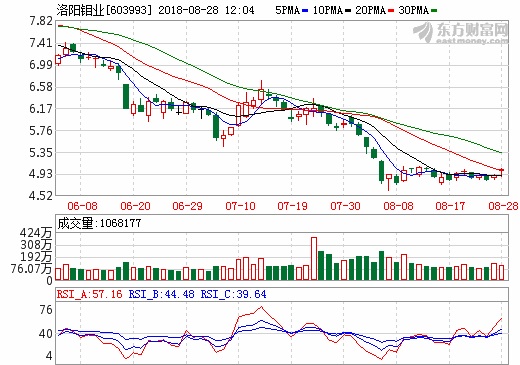
Task: Click the 5.35 price axis label
Action: (41, 153)
